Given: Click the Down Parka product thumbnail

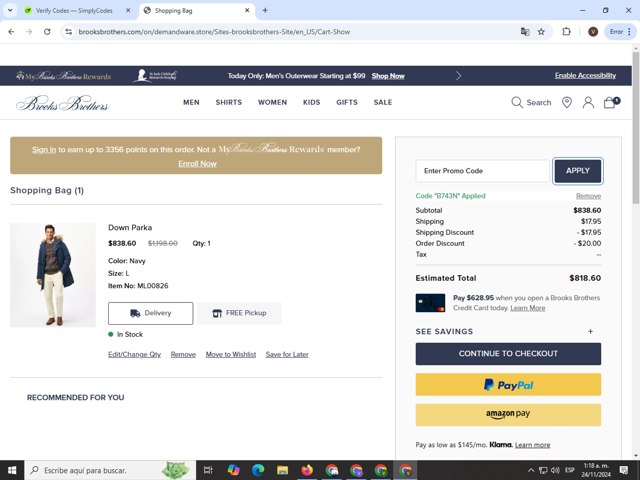Looking at the screenshot, I should pyautogui.click(x=53, y=275).
